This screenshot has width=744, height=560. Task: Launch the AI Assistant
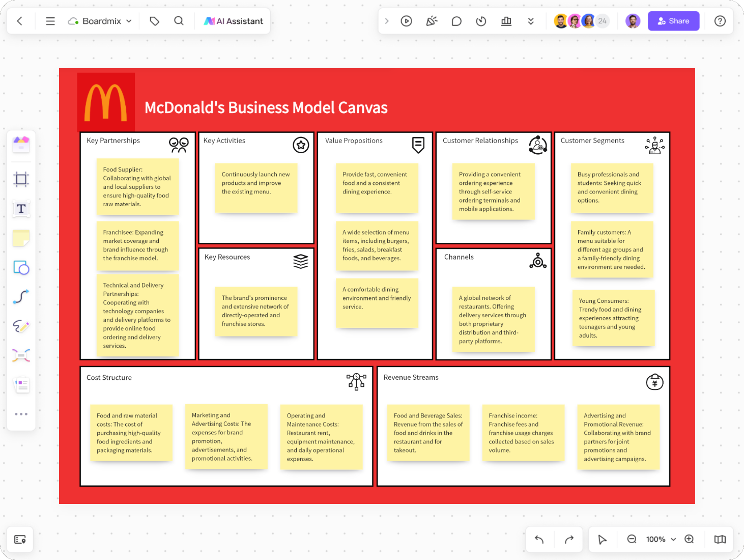234,21
